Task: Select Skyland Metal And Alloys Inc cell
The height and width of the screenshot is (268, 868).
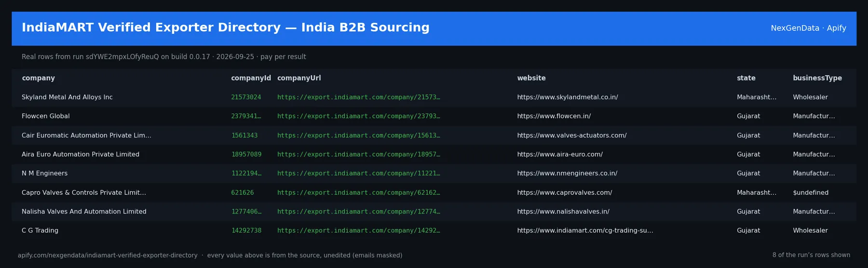Action: coord(67,97)
